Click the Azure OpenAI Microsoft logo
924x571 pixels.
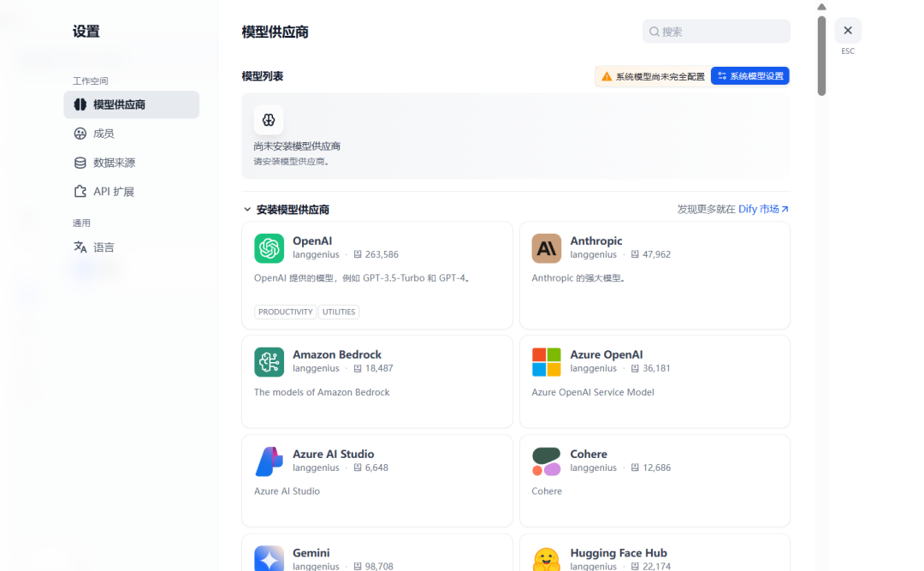tap(546, 361)
